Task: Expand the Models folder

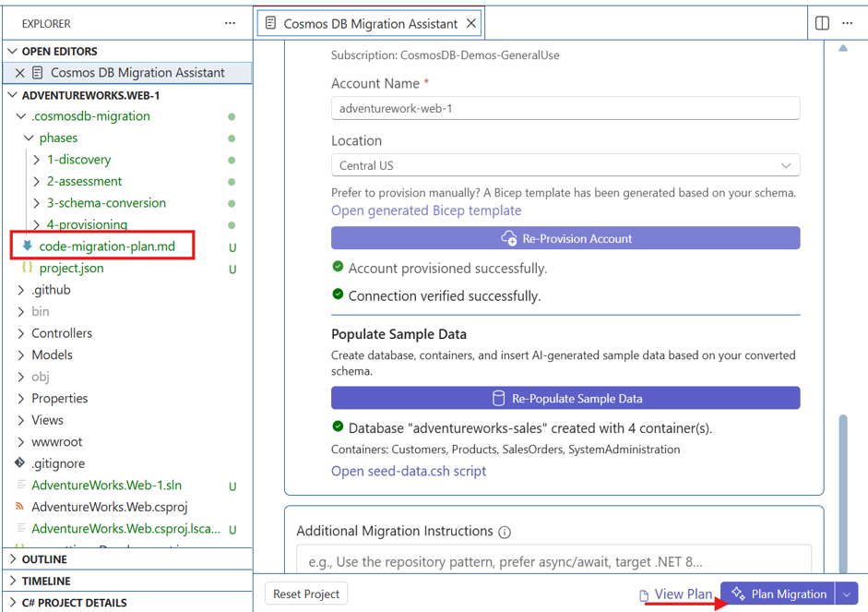Action: tap(21, 354)
